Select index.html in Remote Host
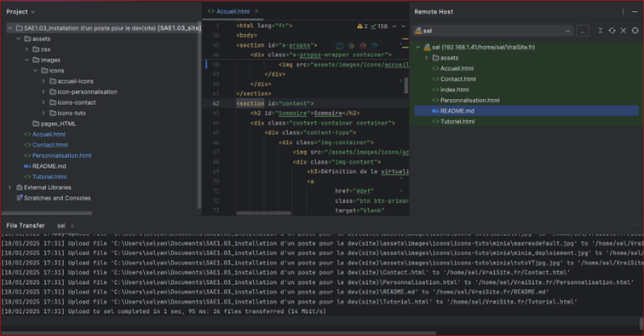 click(x=455, y=90)
